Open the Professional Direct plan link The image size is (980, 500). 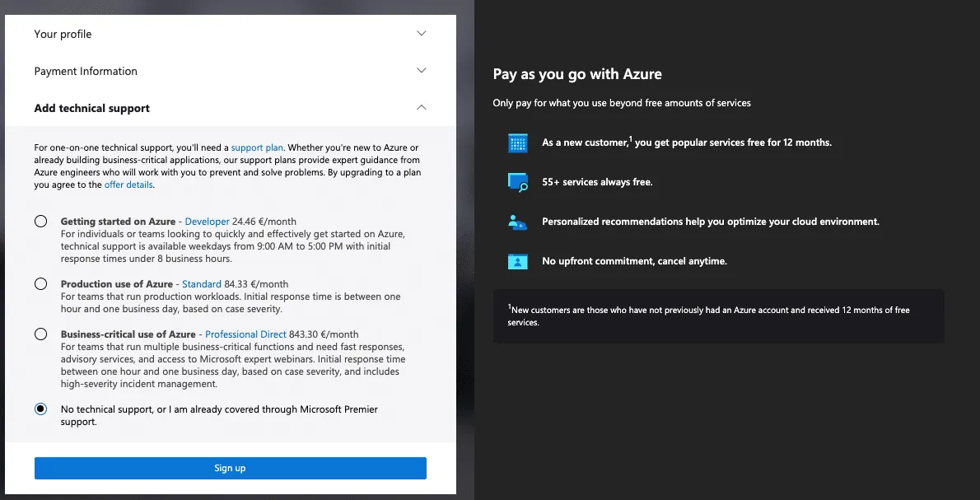tap(245, 334)
